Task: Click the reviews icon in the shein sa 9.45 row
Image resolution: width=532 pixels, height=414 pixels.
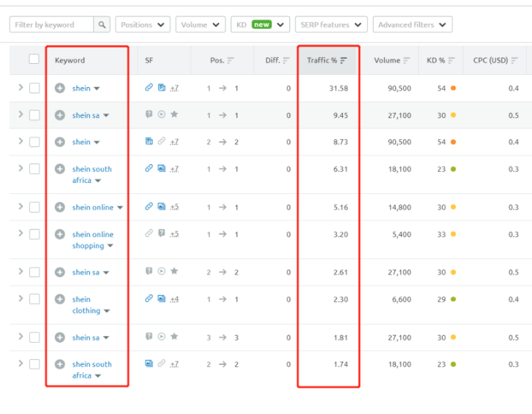Action: (x=149, y=114)
